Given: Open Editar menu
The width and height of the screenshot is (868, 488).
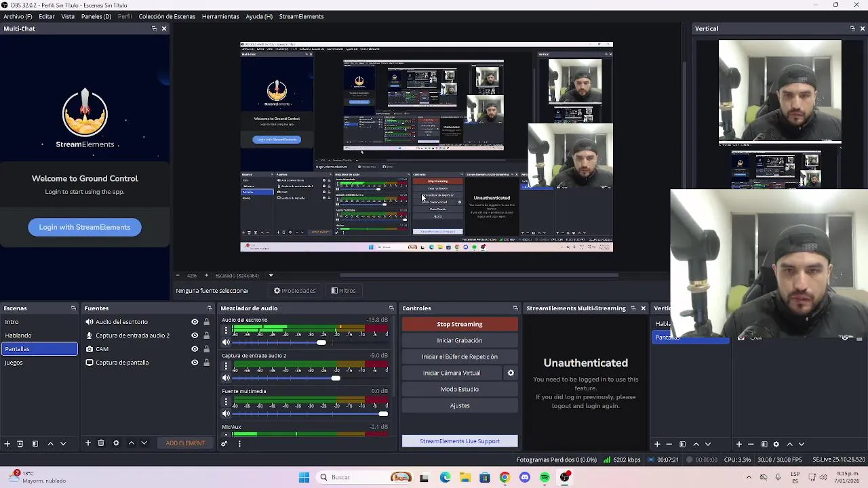Looking at the screenshot, I should click(x=47, y=16).
